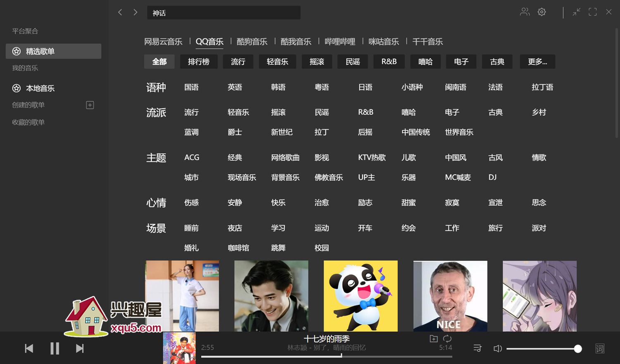Open the user account icon
Viewport: 620px width, 364px height.
coord(525,12)
